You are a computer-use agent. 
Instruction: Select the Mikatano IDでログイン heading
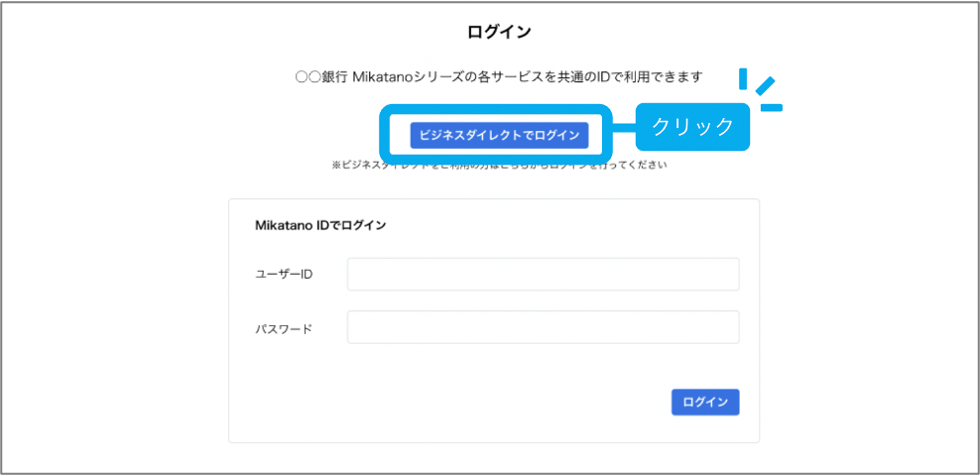point(320,226)
